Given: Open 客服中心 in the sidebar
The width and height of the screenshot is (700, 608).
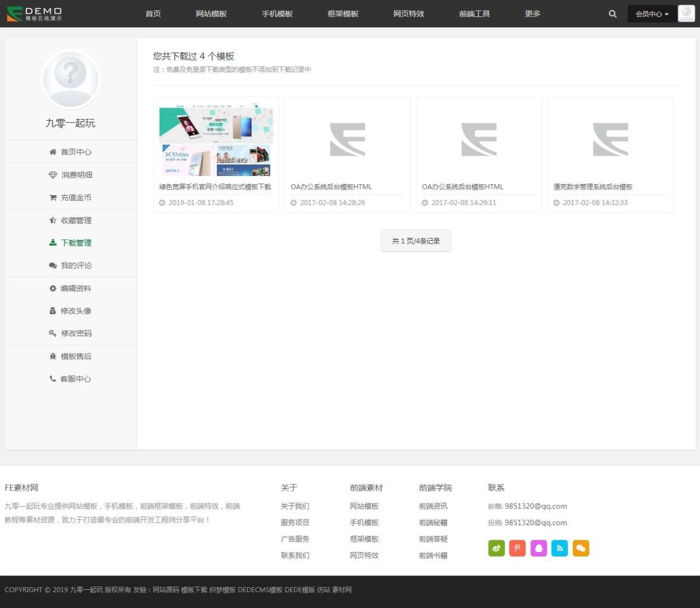Looking at the screenshot, I should (x=76, y=379).
